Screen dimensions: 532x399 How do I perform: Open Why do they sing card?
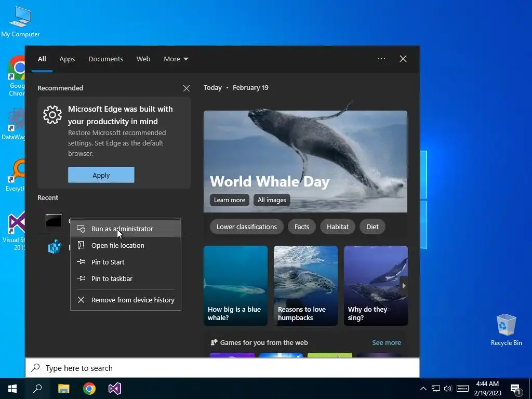[x=376, y=286]
